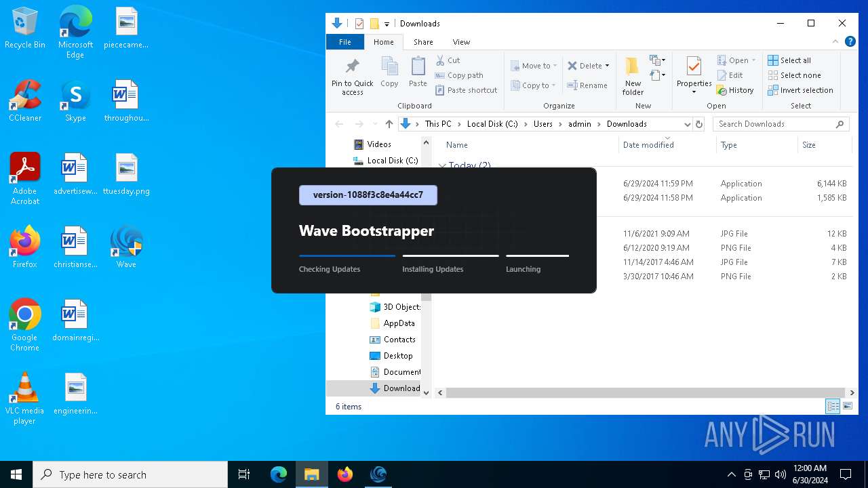Click Users in the address breadcrumb
The height and width of the screenshot is (488, 868).
point(542,124)
